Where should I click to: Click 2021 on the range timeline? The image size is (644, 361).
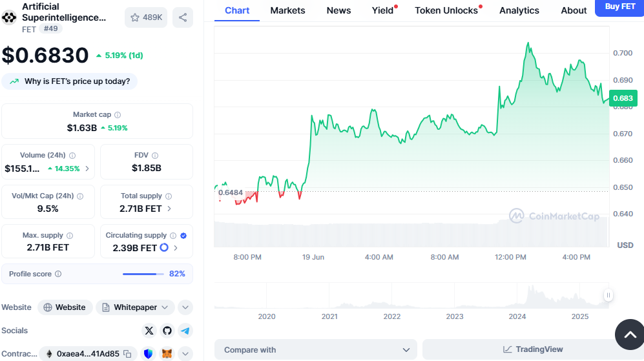pos(329,316)
